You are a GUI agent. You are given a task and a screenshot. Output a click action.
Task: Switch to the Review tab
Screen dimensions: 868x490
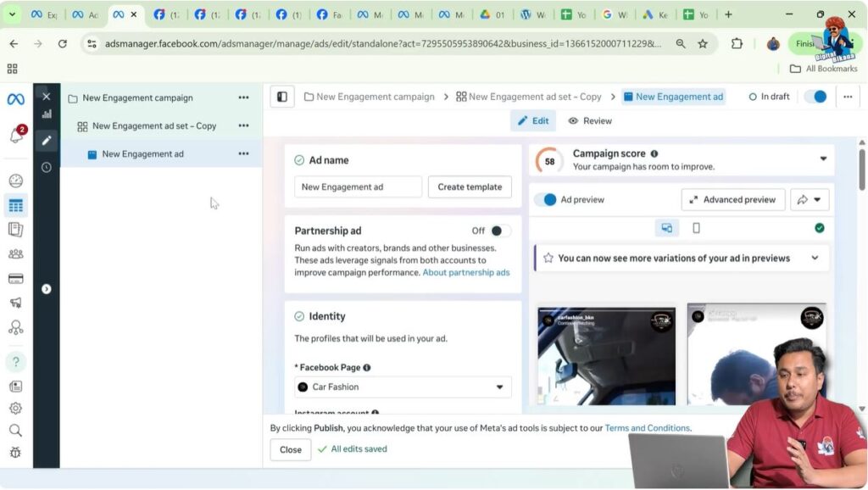[x=590, y=120]
